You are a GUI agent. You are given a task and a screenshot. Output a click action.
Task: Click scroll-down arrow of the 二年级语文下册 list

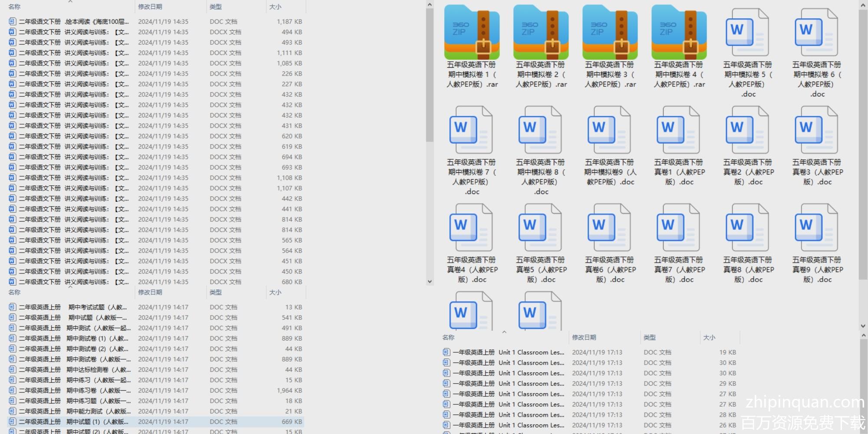pyautogui.click(x=430, y=281)
